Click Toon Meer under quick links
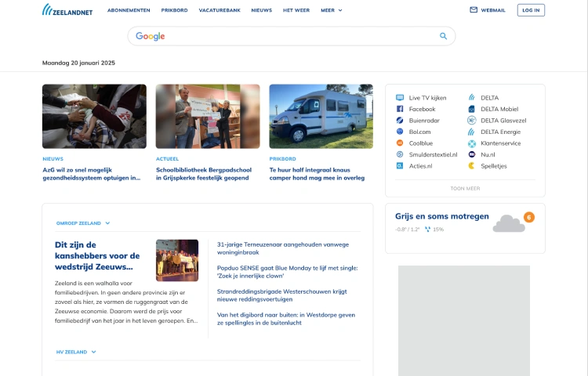Viewport: 588px width, 376px height. [x=465, y=188]
